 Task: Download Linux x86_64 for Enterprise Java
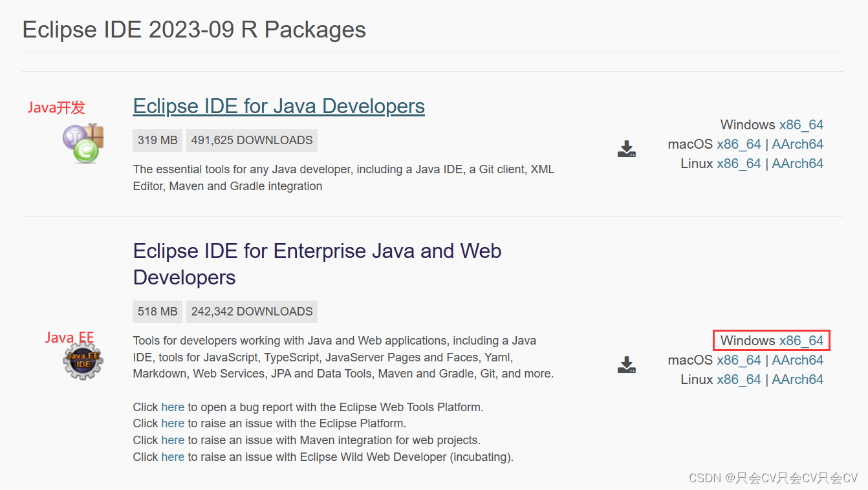click(739, 379)
